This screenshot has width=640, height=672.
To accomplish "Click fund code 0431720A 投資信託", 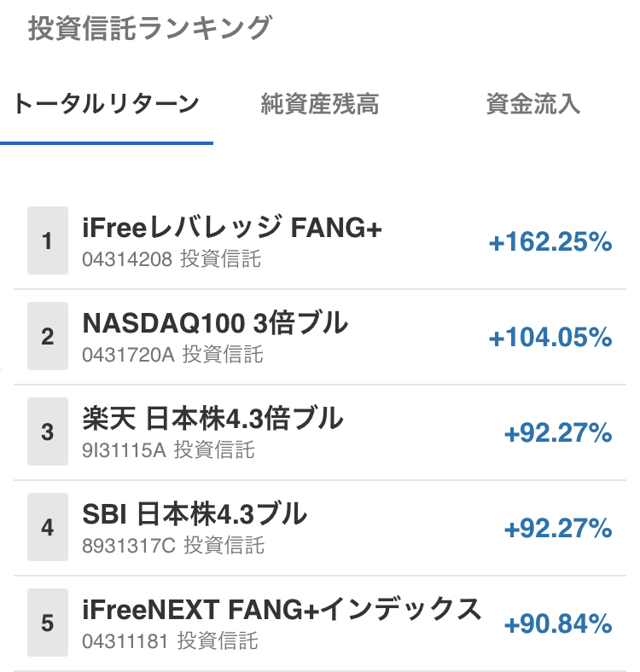I will [172, 355].
